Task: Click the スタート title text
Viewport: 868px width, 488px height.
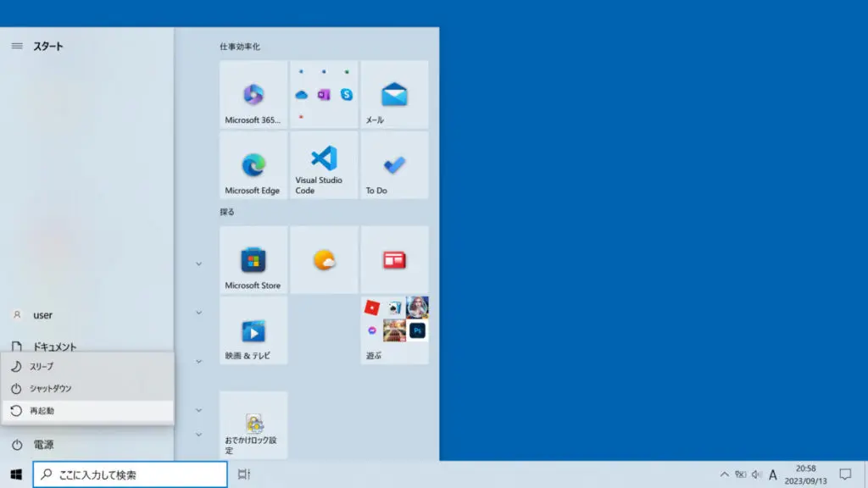Action: tap(48, 46)
